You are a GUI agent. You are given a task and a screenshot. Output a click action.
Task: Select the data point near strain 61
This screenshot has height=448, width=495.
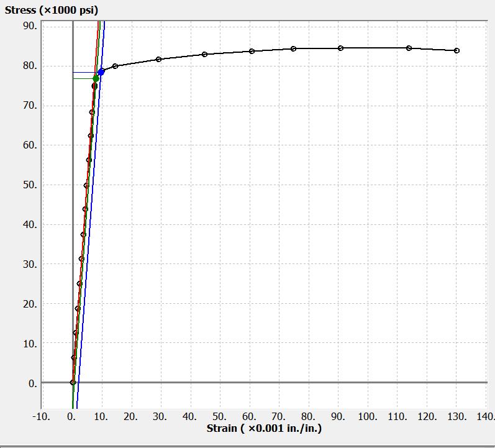pos(252,51)
